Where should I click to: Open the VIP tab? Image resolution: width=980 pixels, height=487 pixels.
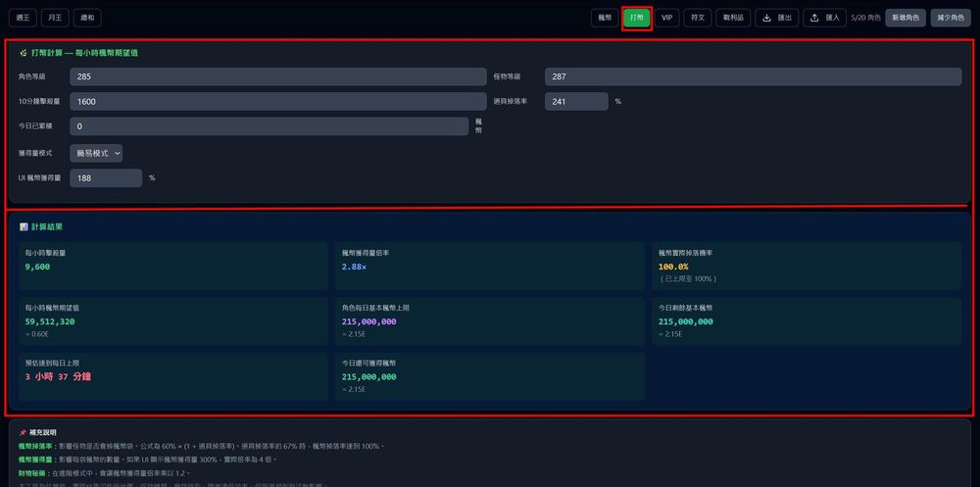pyautogui.click(x=666, y=19)
